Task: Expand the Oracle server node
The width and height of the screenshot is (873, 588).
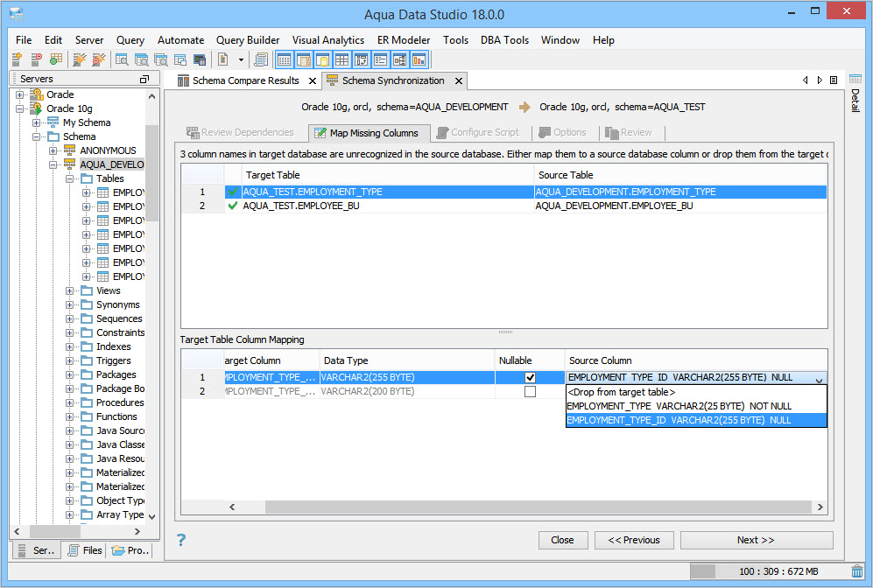Action: click(20, 94)
